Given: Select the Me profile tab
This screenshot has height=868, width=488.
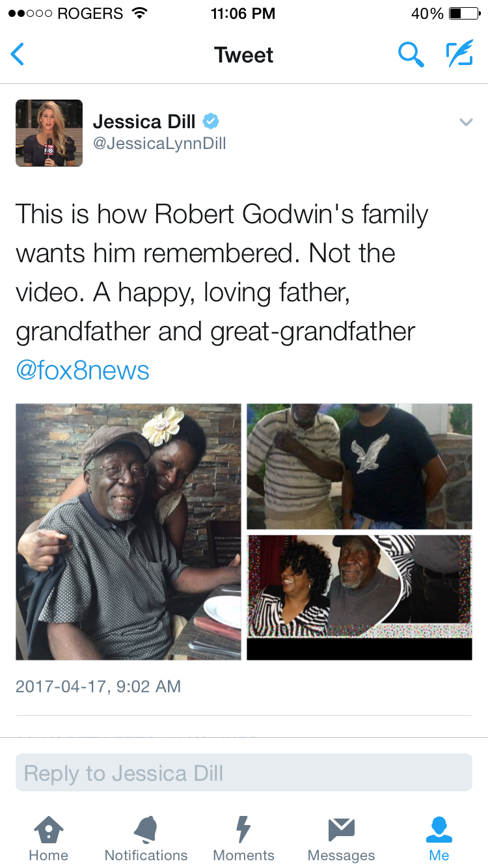Looking at the screenshot, I should pyautogui.click(x=439, y=839).
